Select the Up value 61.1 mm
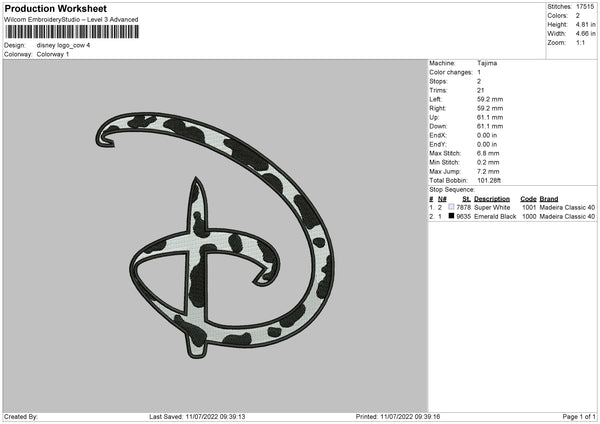The height and width of the screenshot is (424, 600). tap(490, 117)
